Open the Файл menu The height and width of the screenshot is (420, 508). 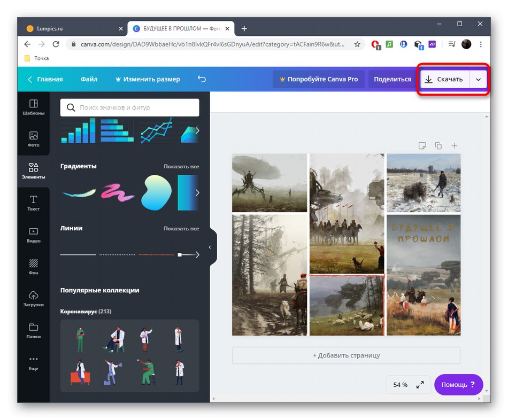[89, 79]
